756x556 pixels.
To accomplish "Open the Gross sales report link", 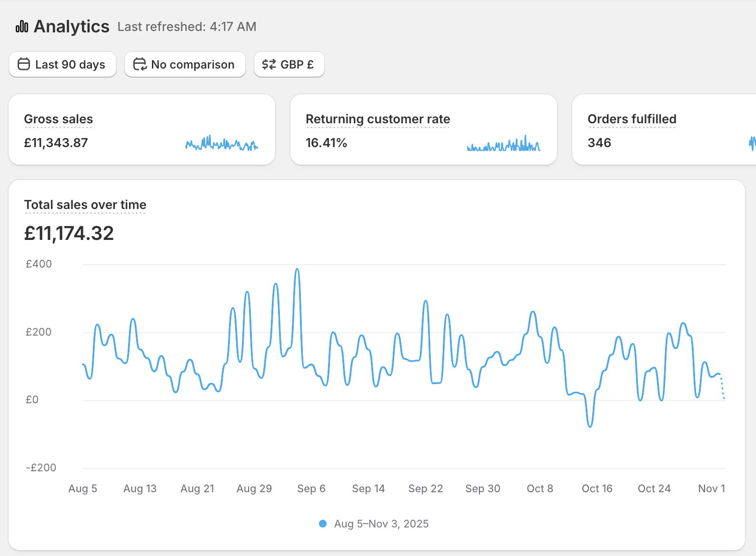I will tap(59, 119).
